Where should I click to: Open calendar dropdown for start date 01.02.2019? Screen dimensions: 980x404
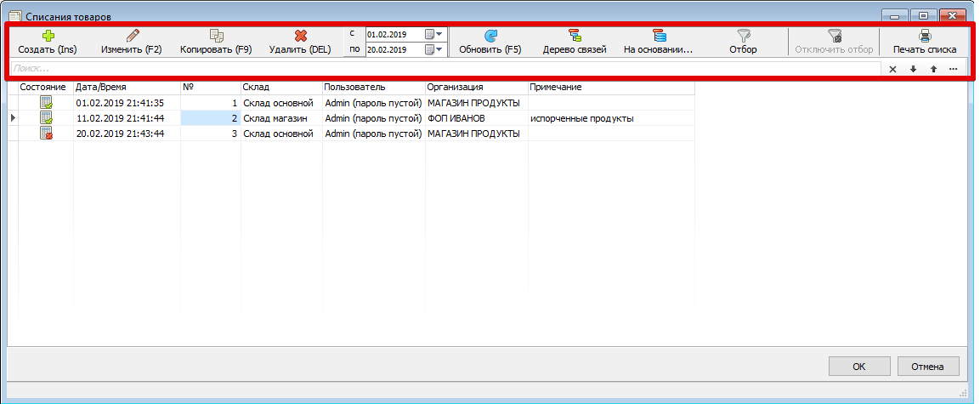pyautogui.click(x=433, y=34)
